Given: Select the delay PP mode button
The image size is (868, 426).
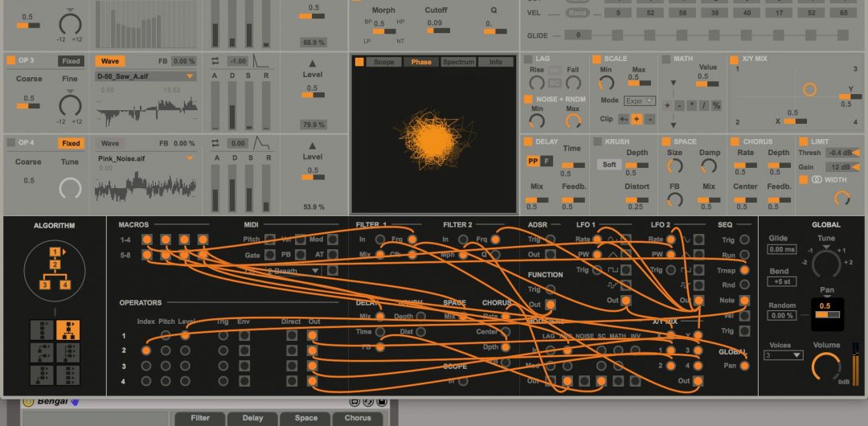Looking at the screenshot, I should pyautogui.click(x=533, y=162).
